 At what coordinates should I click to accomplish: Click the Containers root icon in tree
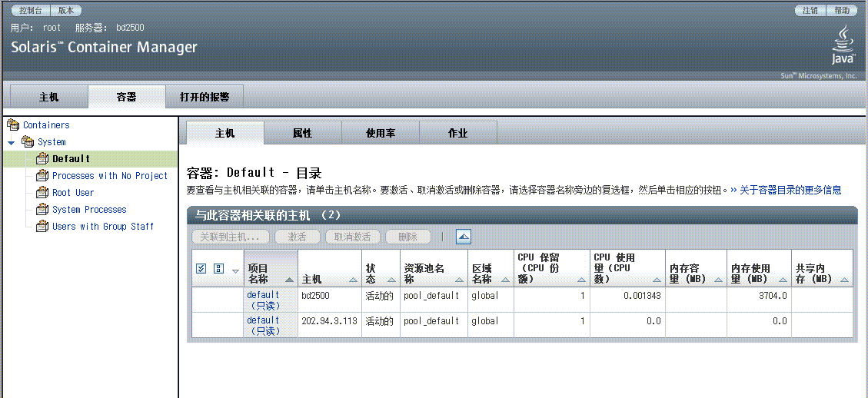13,125
